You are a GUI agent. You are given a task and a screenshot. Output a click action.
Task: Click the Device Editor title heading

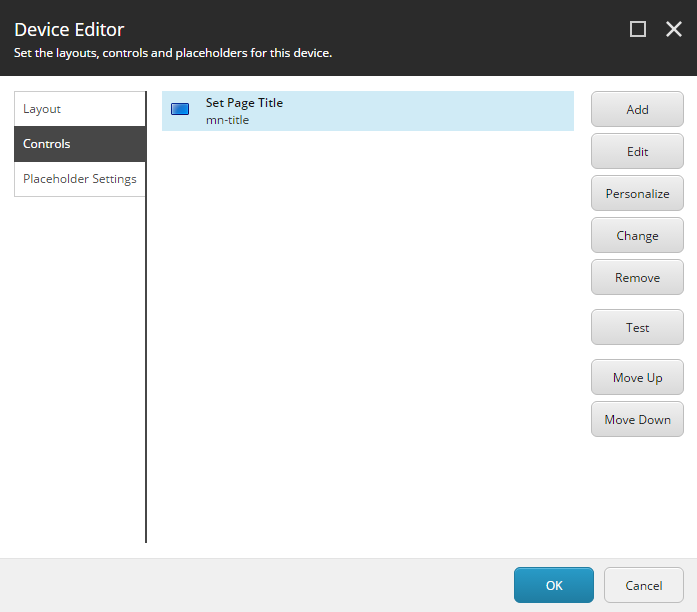coord(69,30)
